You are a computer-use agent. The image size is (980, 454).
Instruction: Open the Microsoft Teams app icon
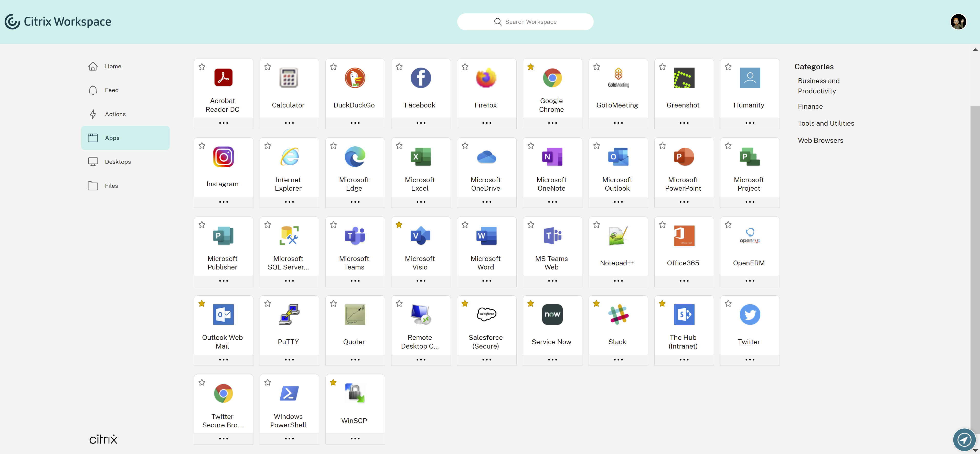355,236
